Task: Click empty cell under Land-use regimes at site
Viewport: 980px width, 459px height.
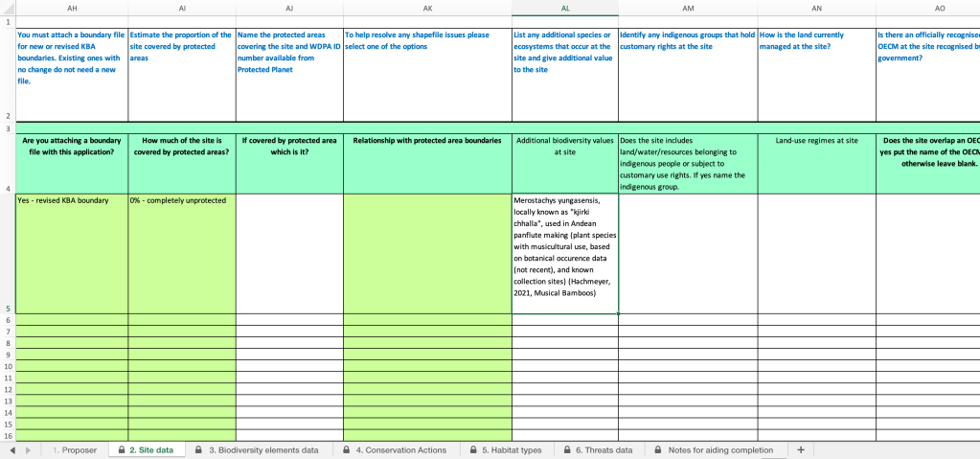Action: (x=815, y=253)
